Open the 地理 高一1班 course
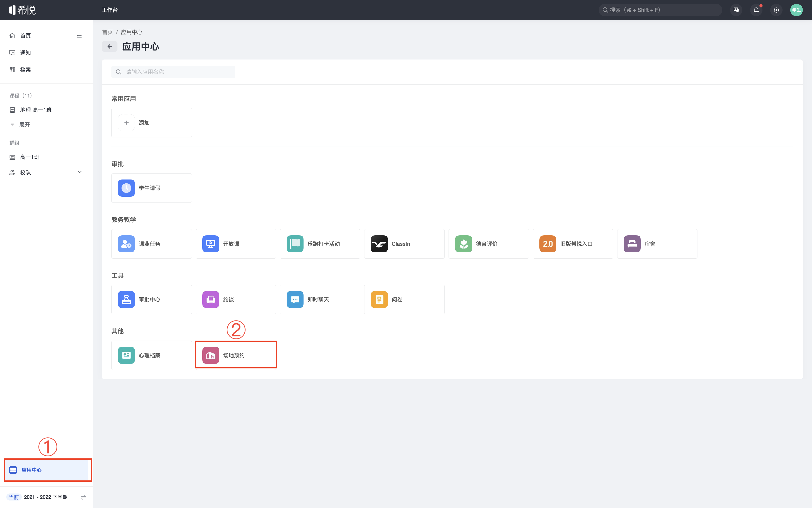This screenshot has width=812, height=508. 36,110
